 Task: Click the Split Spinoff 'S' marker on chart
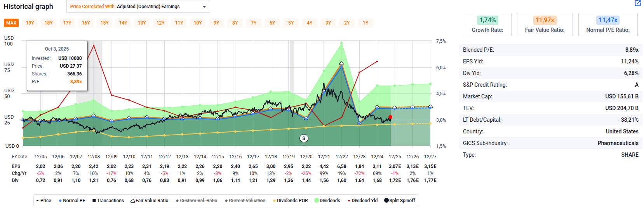(304, 138)
